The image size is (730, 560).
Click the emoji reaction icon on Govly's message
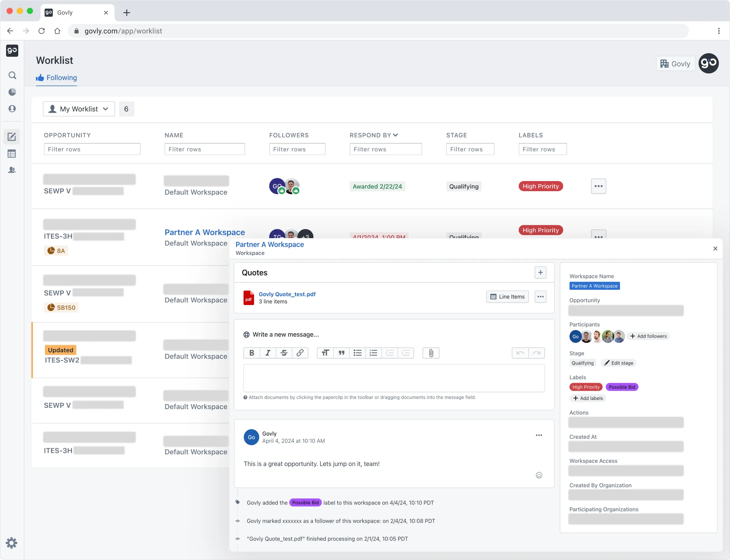539,475
